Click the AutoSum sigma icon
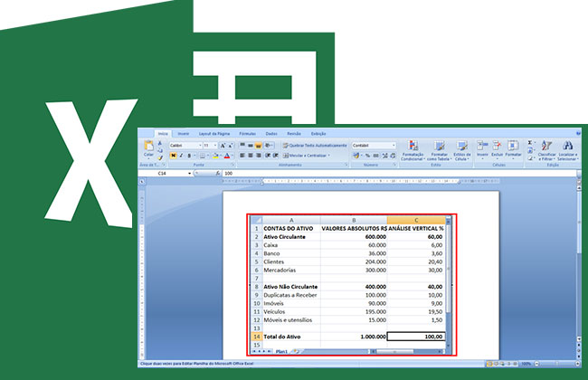588x380 pixels. click(530, 143)
